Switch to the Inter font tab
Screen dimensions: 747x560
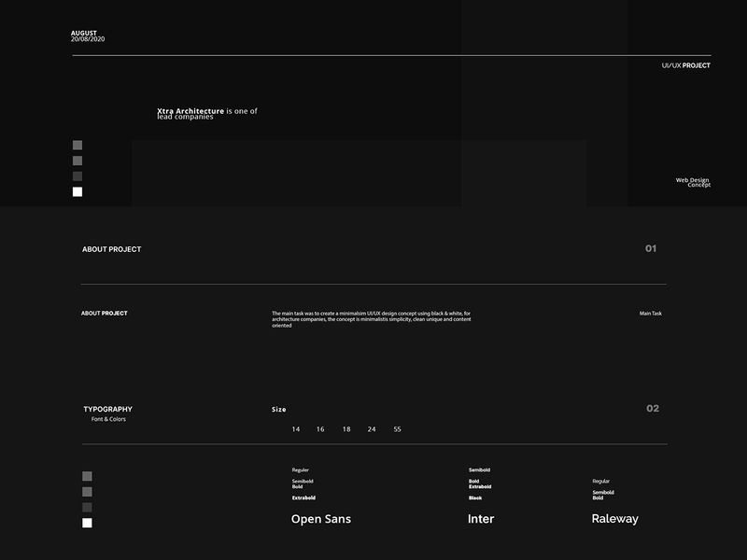(x=479, y=518)
